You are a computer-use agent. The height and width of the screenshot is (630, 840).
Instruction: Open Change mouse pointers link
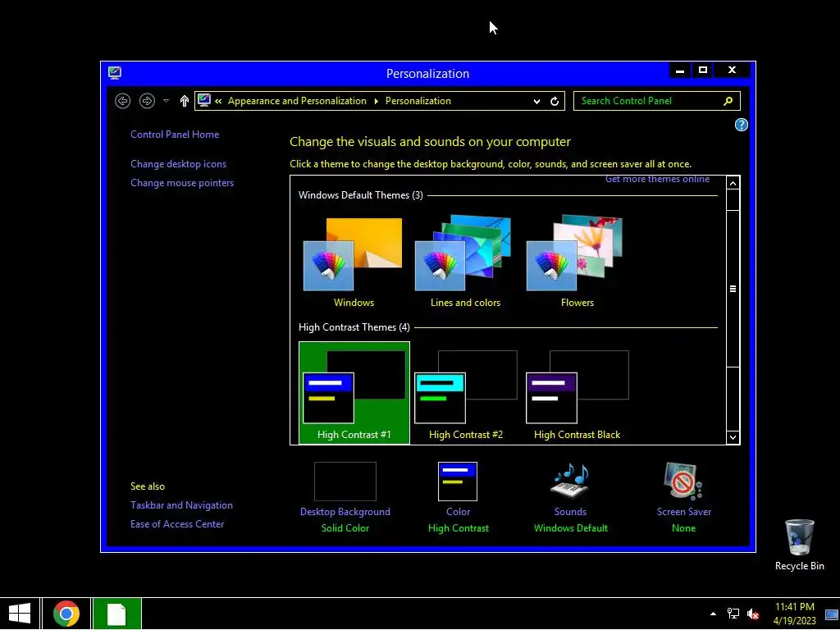[x=182, y=183]
